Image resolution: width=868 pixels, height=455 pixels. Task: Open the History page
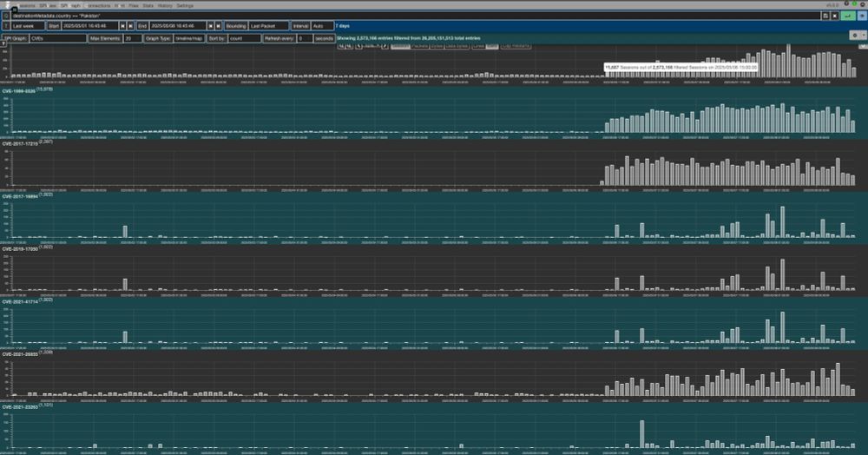[165, 5]
